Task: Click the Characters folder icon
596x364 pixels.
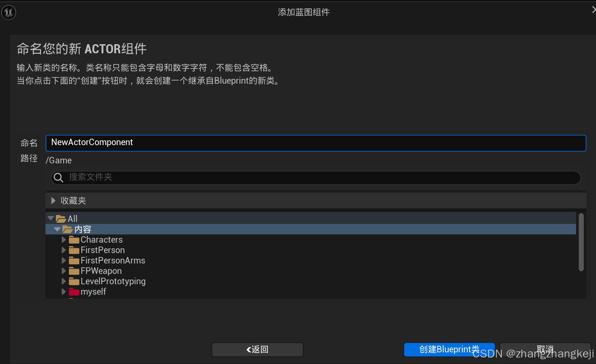Action: (74, 240)
